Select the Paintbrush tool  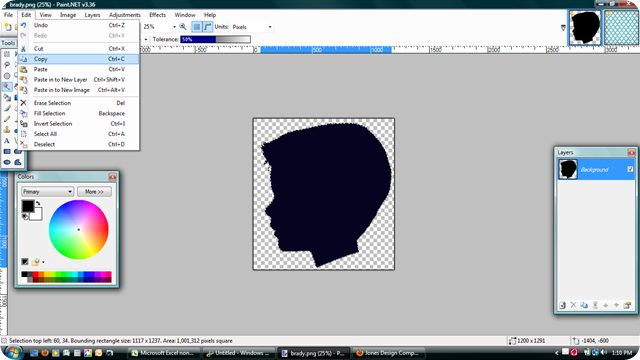(7, 108)
